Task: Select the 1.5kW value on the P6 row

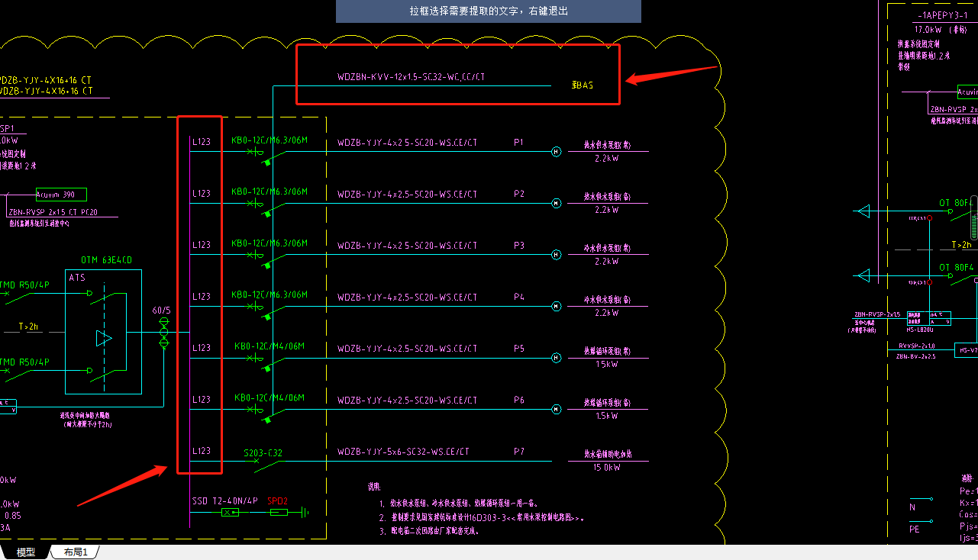Action: click(x=607, y=416)
